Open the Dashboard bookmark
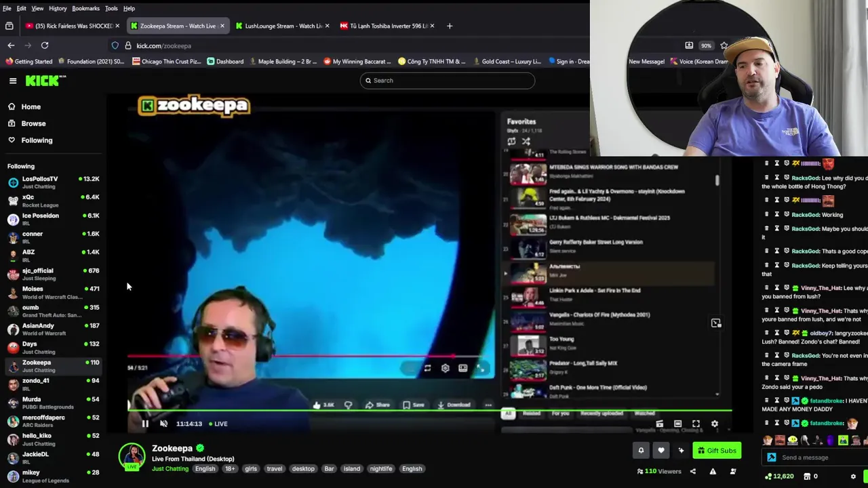Viewport: 868px width, 488px height. pos(225,62)
